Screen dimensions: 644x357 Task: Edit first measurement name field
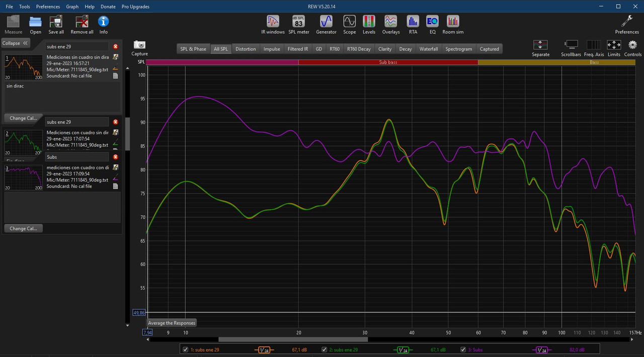77,47
